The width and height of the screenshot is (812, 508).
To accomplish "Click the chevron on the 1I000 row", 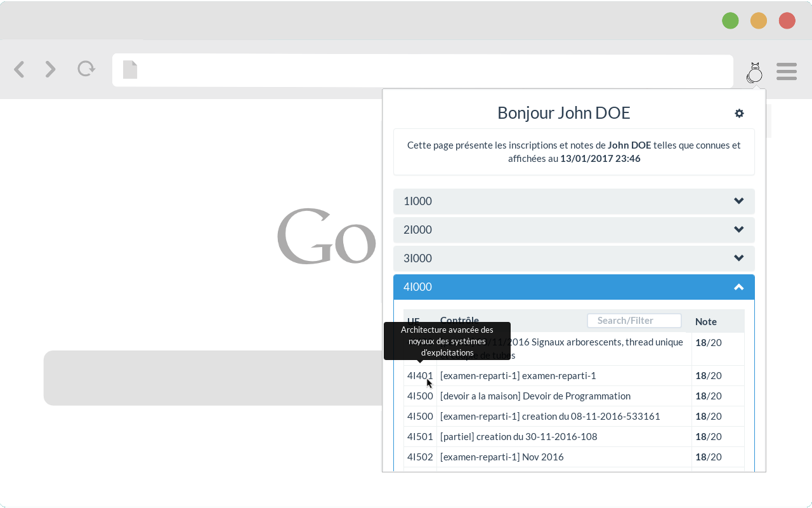I will pos(739,201).
